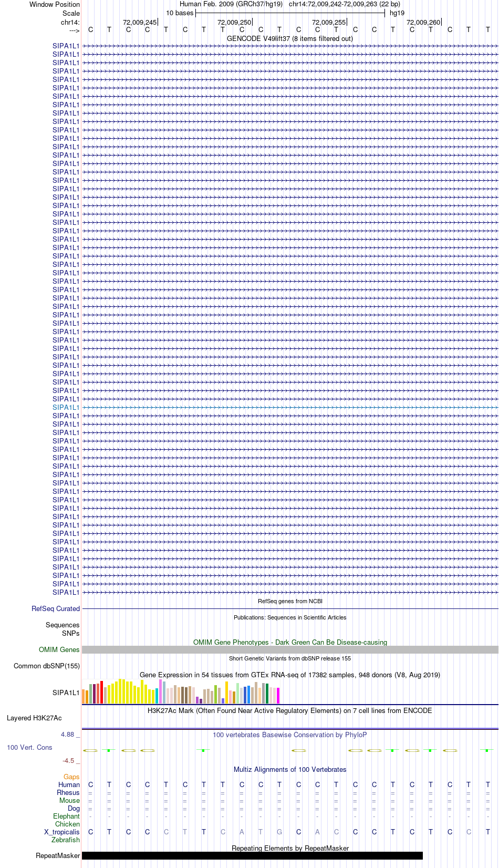Click the orange Gaps row label
The width and height of the screenshot is (499, 868).
tap(71, 777)
